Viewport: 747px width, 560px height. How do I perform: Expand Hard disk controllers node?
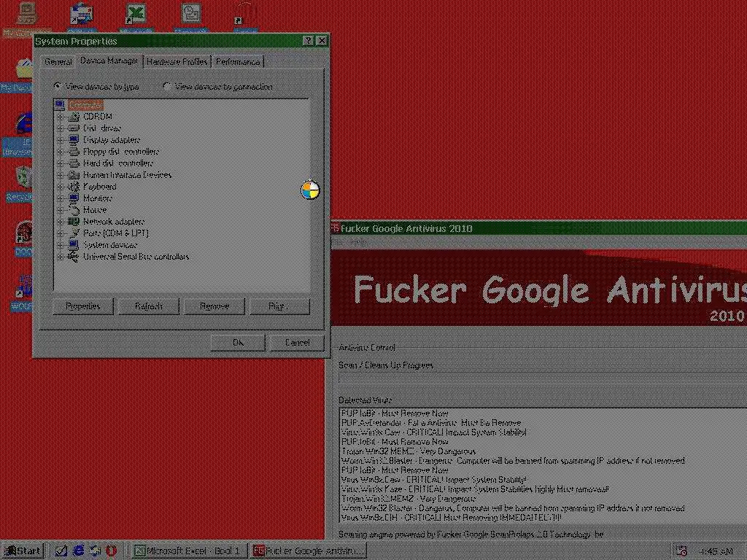(x=61, y=163)
